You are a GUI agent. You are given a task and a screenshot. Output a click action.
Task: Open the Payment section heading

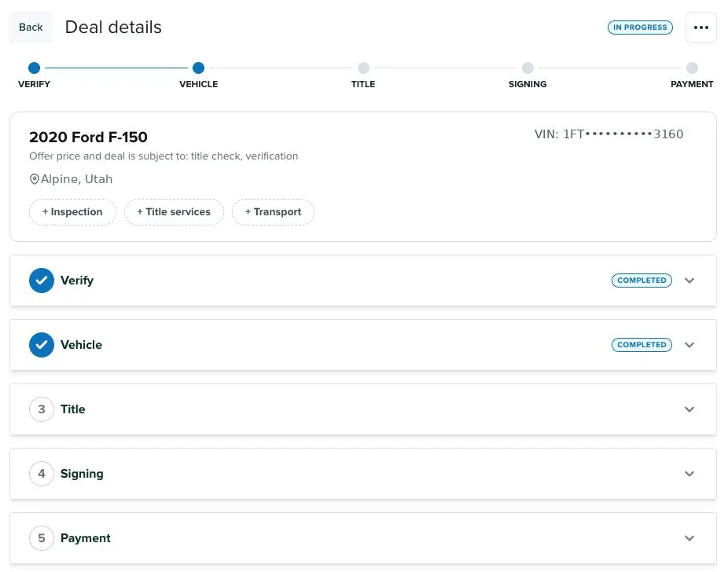click(86, 538)
